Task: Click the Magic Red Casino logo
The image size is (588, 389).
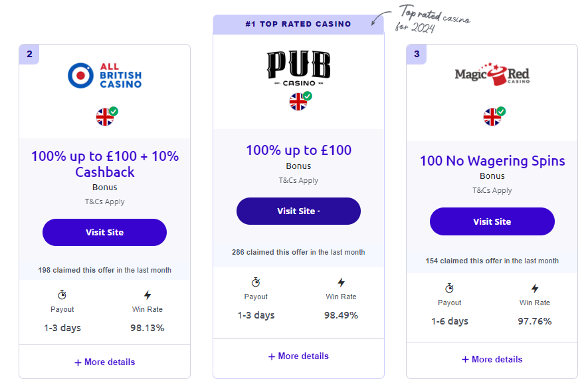Action: (x=492, y=74)
